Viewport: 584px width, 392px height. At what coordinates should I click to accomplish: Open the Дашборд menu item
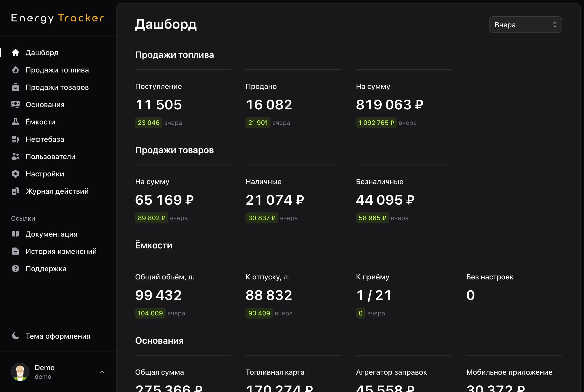[x=42, y=52]
